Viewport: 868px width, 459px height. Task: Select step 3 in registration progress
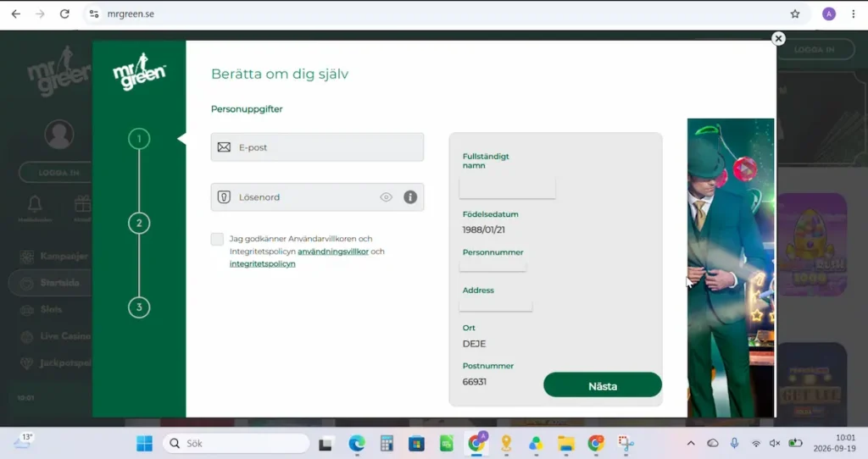click(x=139, y=307)
